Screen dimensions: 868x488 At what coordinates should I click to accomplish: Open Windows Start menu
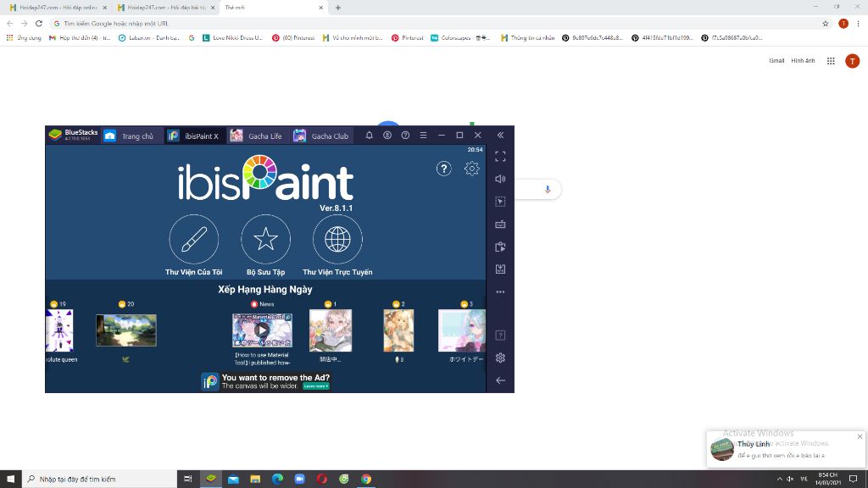10,480
